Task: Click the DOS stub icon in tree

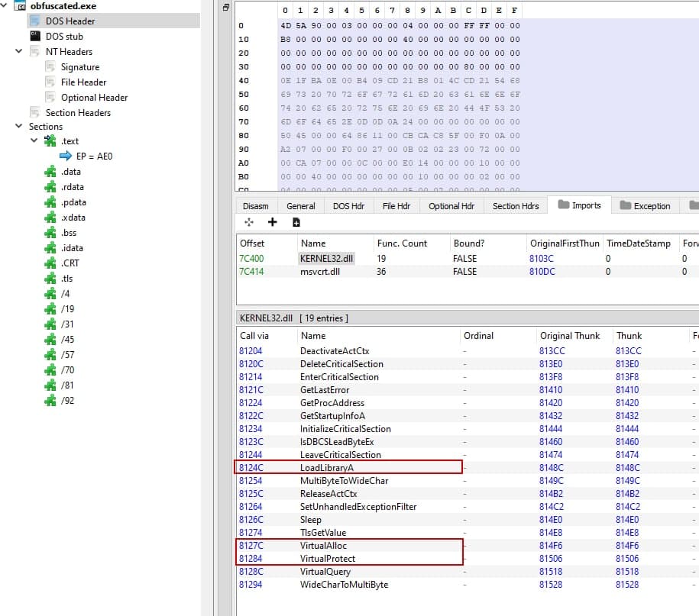Action: pyautogui.click(x=34, y=36)
